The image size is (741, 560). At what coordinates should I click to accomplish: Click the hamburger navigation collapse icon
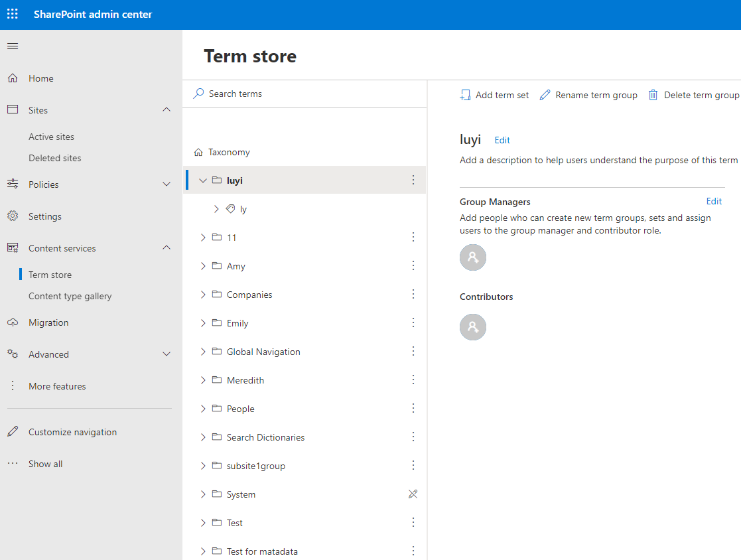12,46
